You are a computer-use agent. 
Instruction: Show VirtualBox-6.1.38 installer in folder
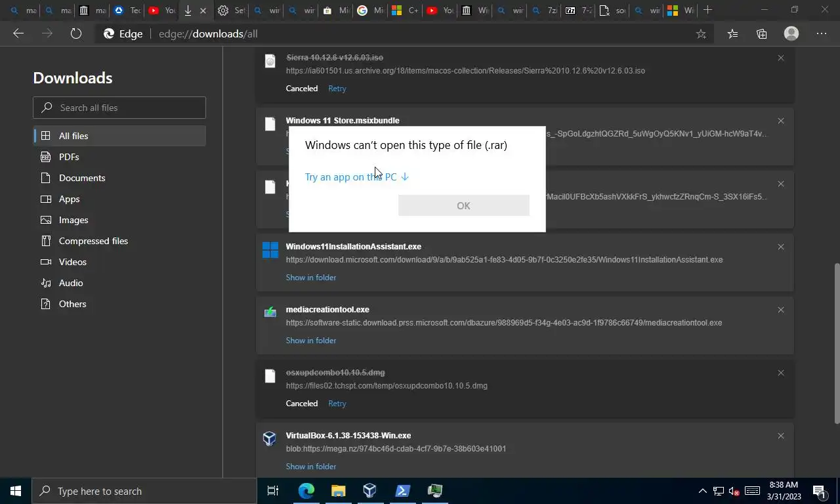311,467
